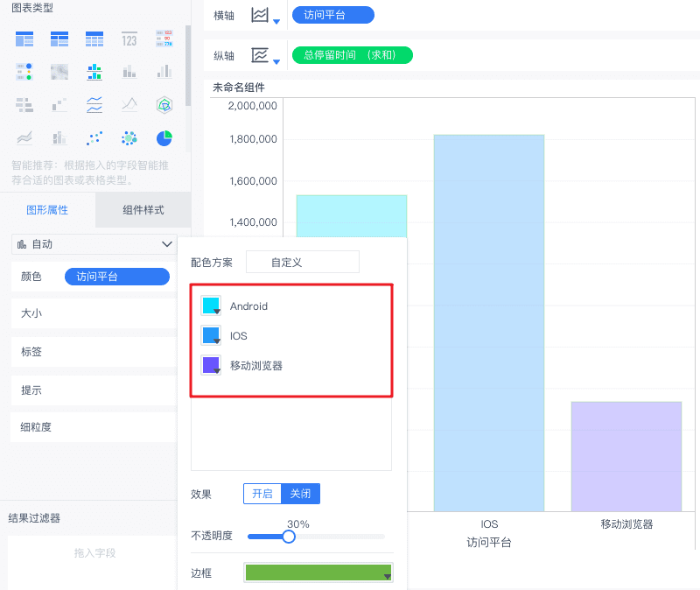
Task: Pick the 移动浏览器 purple color swatch
Action: point(211,365)
